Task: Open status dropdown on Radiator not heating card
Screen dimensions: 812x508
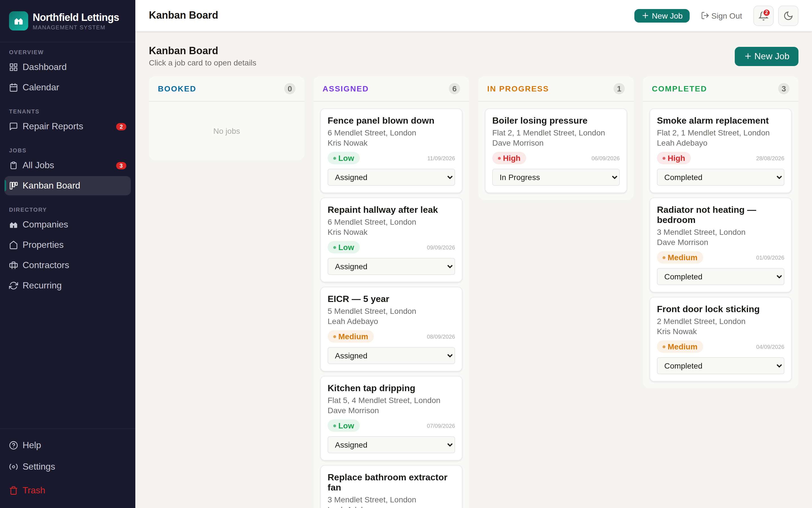Action: coord(720,277)
